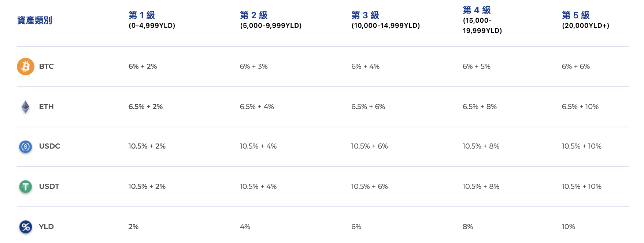
Task: Click the 第 1 級 tier header
Action: (x=142, y=15)
